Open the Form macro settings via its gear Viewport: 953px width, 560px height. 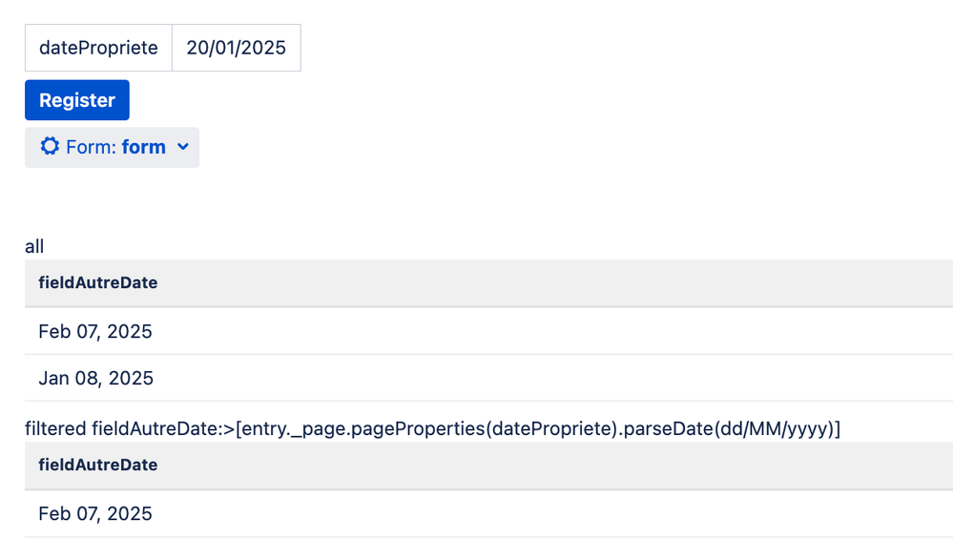tap(50, 147)
